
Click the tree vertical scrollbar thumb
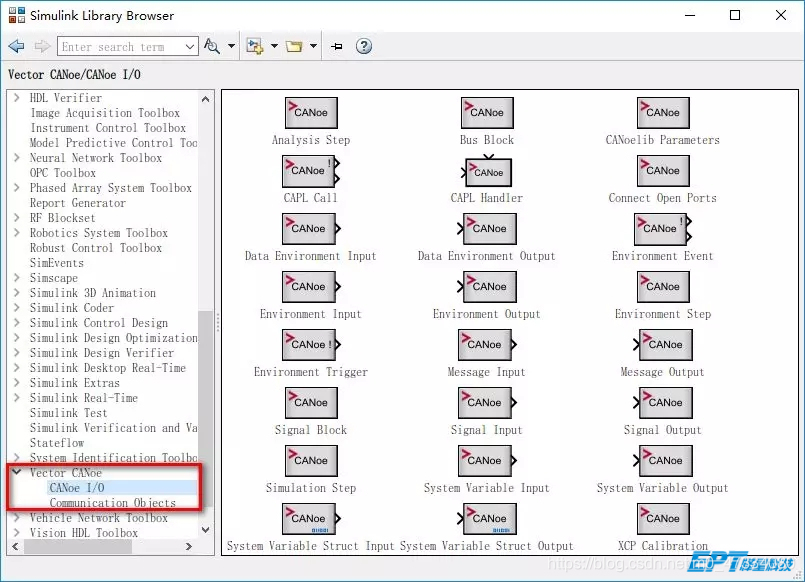(205, 411)
